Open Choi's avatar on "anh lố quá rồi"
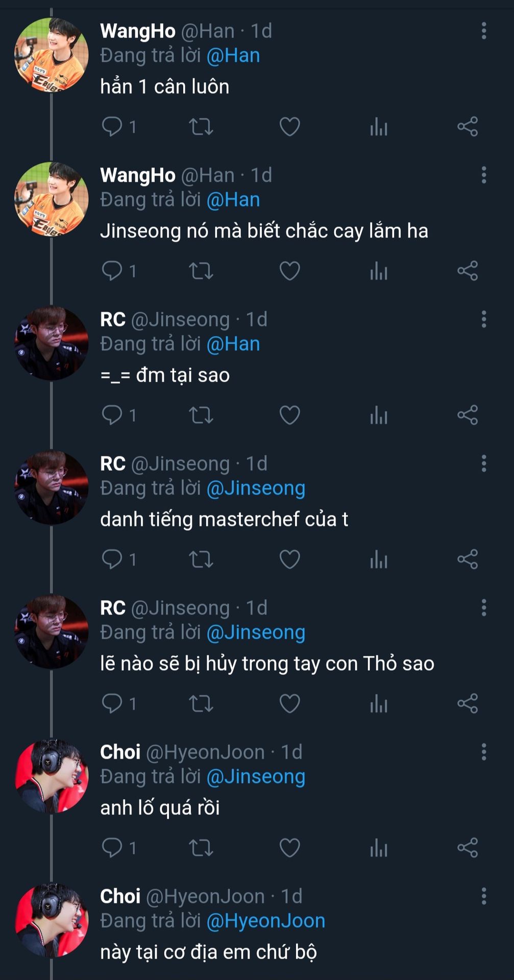 [51, 776]
